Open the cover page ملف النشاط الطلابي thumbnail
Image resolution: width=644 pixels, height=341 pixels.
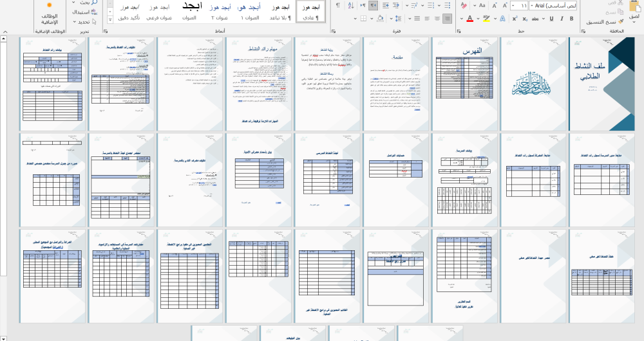601,84
